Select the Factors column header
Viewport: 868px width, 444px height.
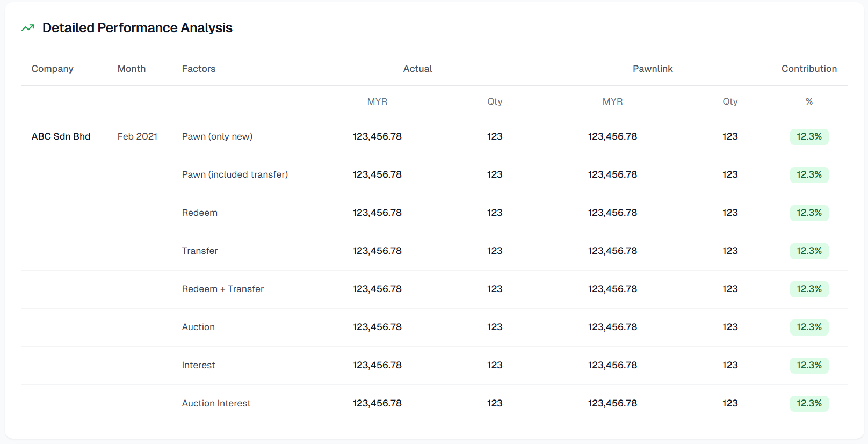click(198, 69)
